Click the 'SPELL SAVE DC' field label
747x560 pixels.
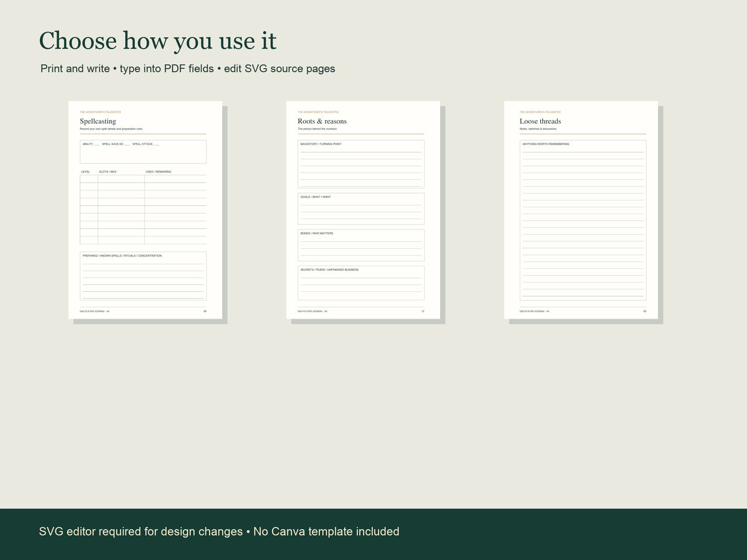[x=113, y=144]
